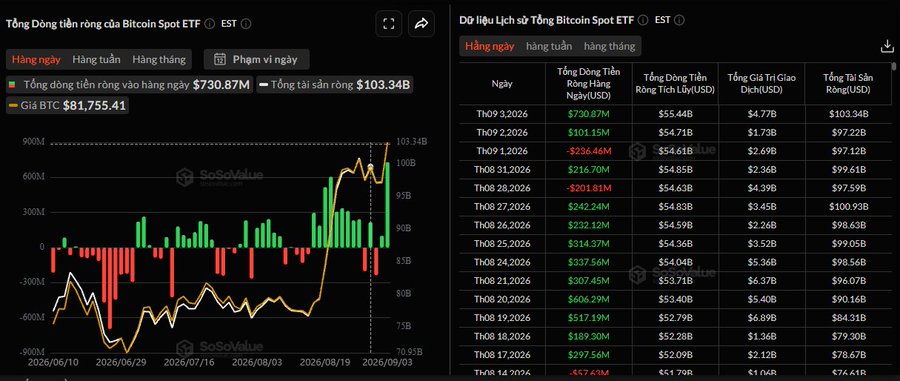The height and width of the screenshot is (381, 900).
Task: Click the Th09 1,2026 date cell
Action: point(501,151)
